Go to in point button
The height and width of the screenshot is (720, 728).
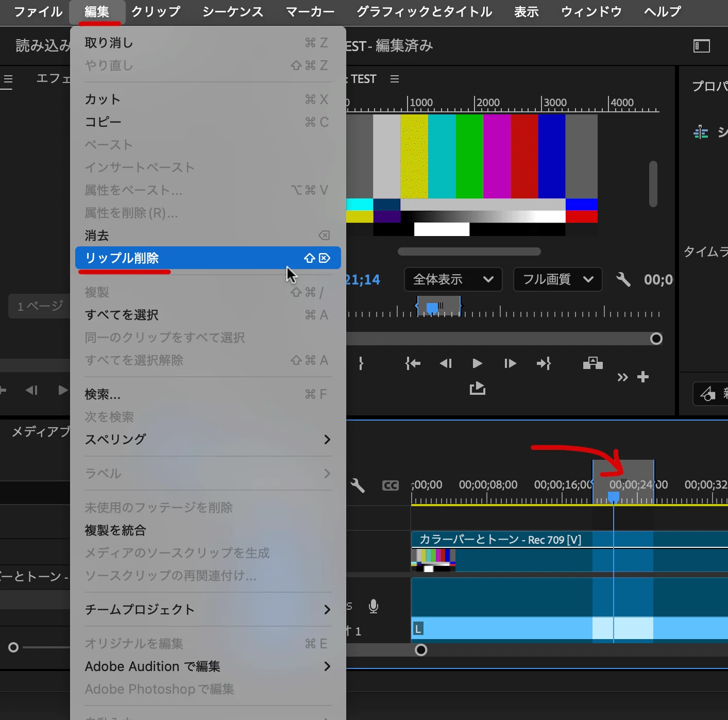click(413, 363)
